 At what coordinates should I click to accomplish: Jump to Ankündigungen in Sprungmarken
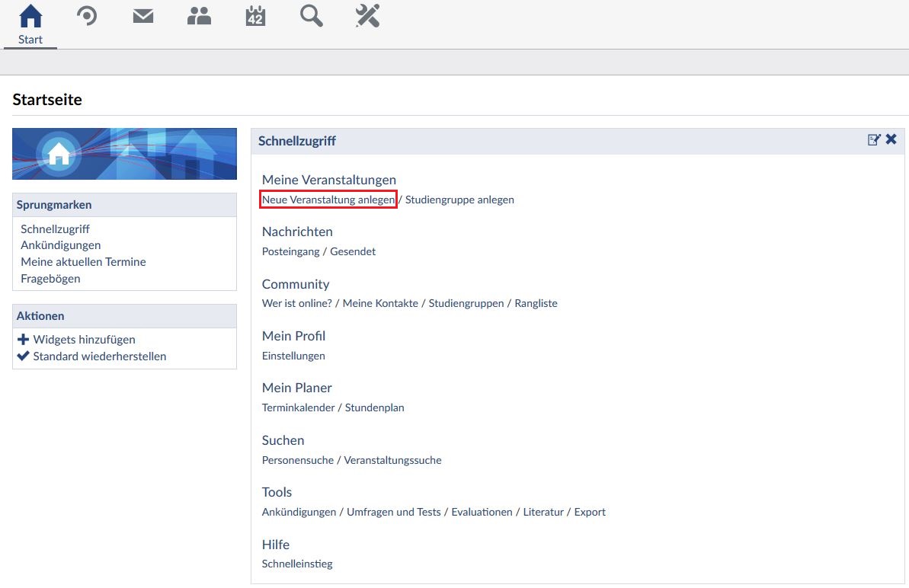point(61,245)
